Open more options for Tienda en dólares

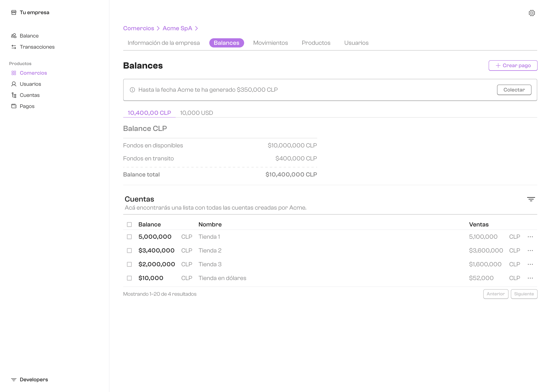click(530, 278)
